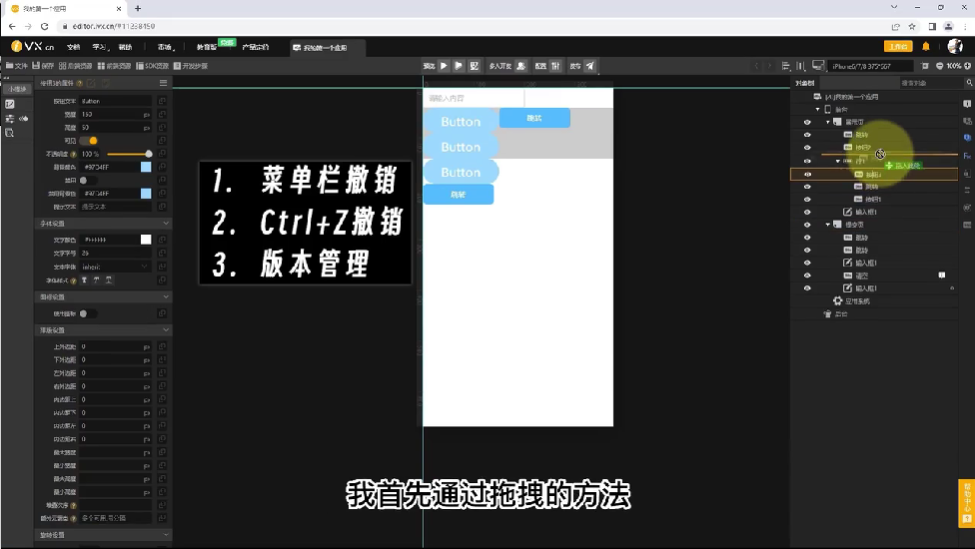Viewport: 975px width, 549px height.
Task: Open the background color swatch #97D4FF
Action: (146, 167)
